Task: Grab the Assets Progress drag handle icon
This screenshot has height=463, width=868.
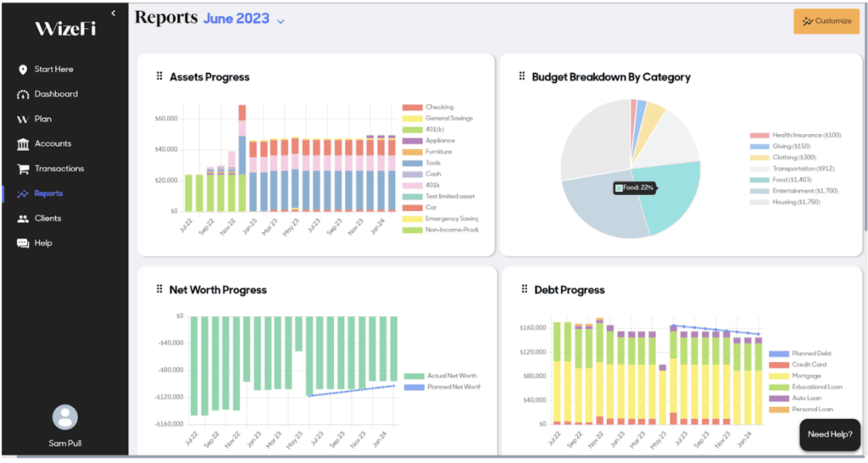Action: coord(159,77)
